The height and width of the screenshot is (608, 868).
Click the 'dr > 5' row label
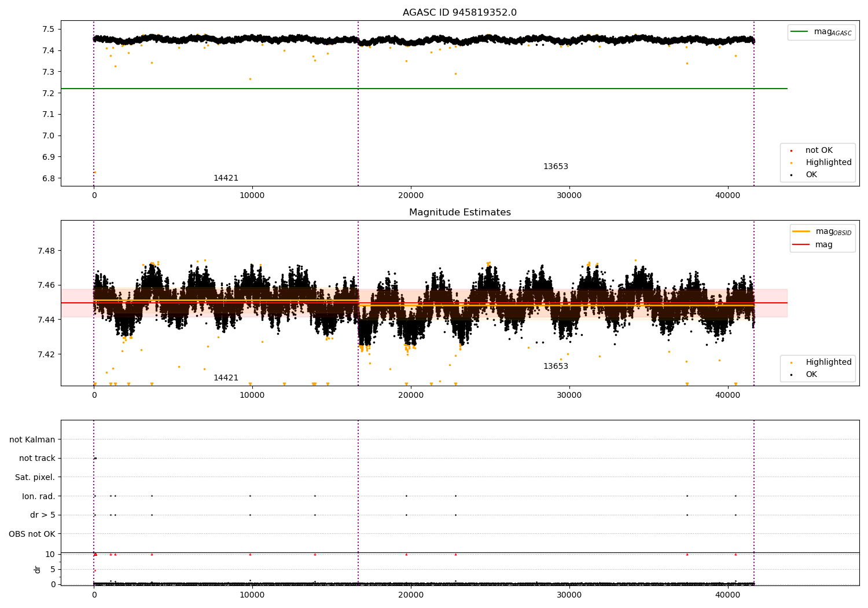point(43,515)
